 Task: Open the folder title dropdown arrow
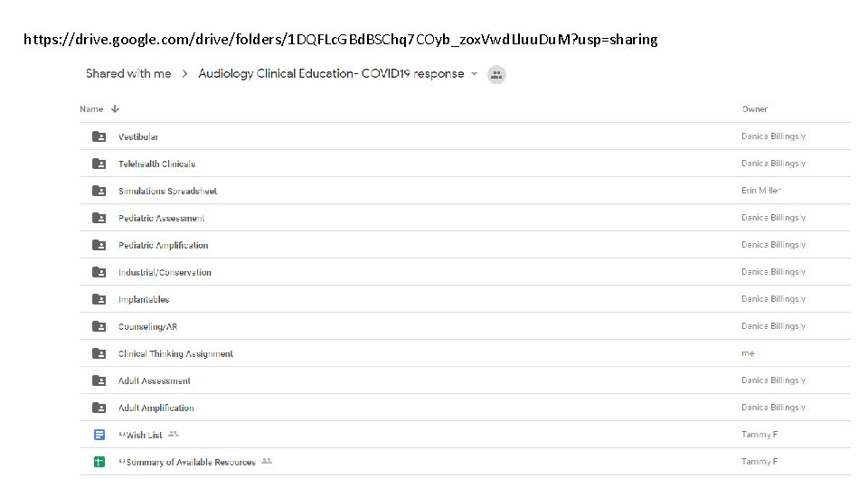tap(475, 74)
